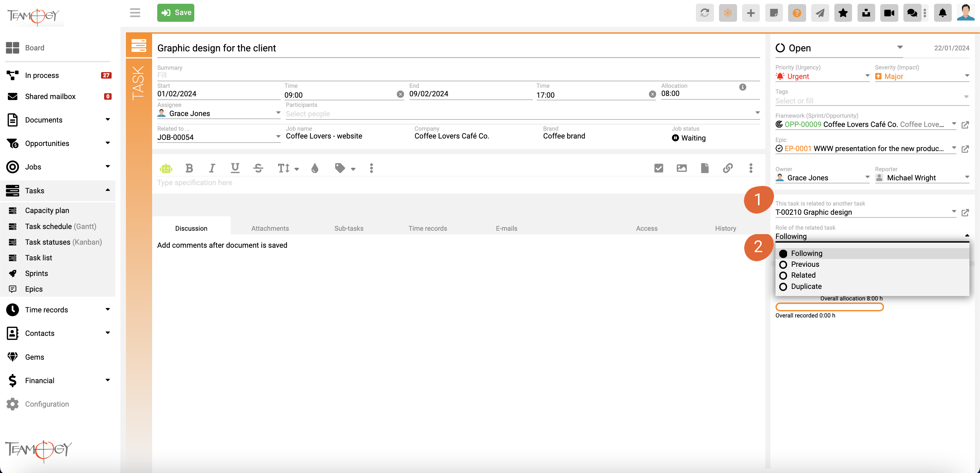
Task: Toggle bold formatting
Action: [189, 168]
